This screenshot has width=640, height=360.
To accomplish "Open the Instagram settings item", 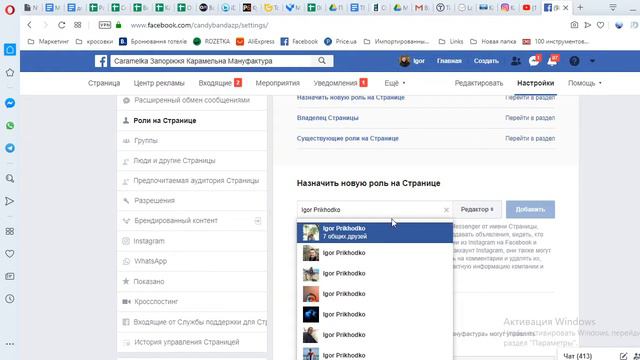I will (x=192, y=241).
